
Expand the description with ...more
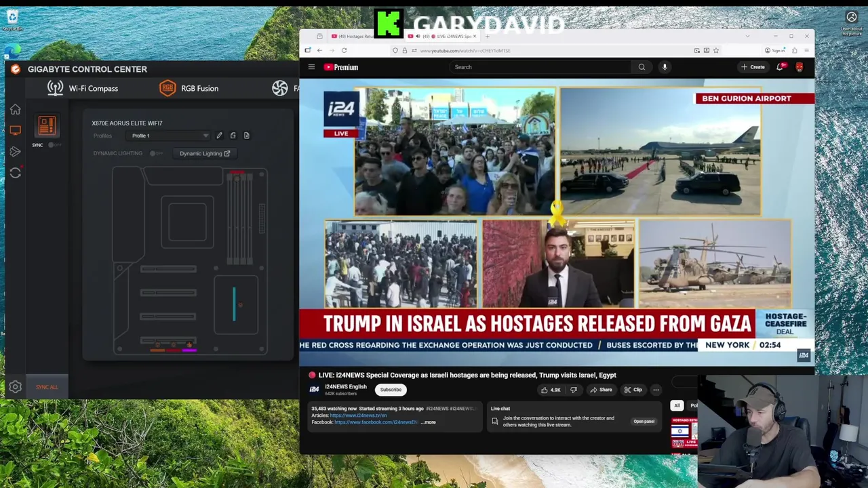pyautogui.click(x=429, y=422)
